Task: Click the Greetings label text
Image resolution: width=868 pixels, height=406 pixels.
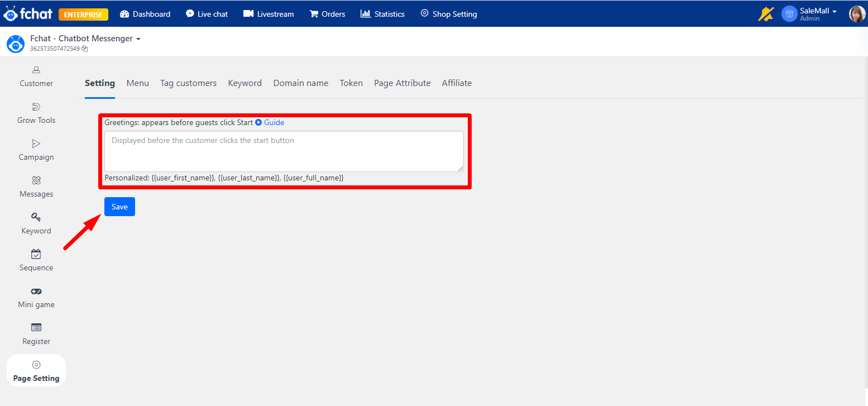Action: pyautogui.click(x=179, y=122)
